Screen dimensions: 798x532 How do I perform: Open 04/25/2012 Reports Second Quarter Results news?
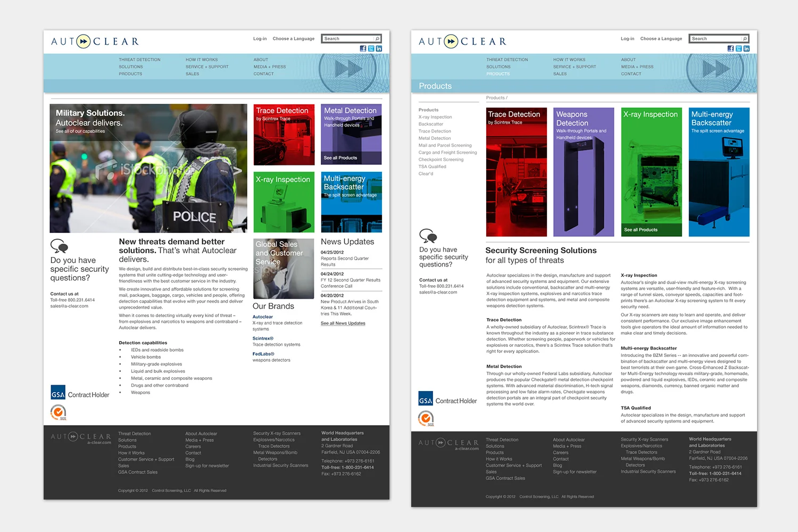[x=345, y=259]
